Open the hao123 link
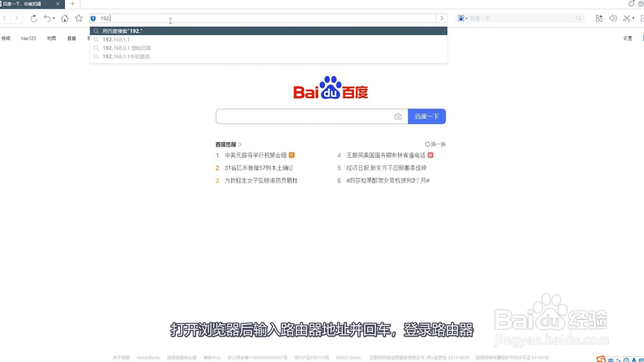This screenshot has height=362, width=644. click(29, 38)
